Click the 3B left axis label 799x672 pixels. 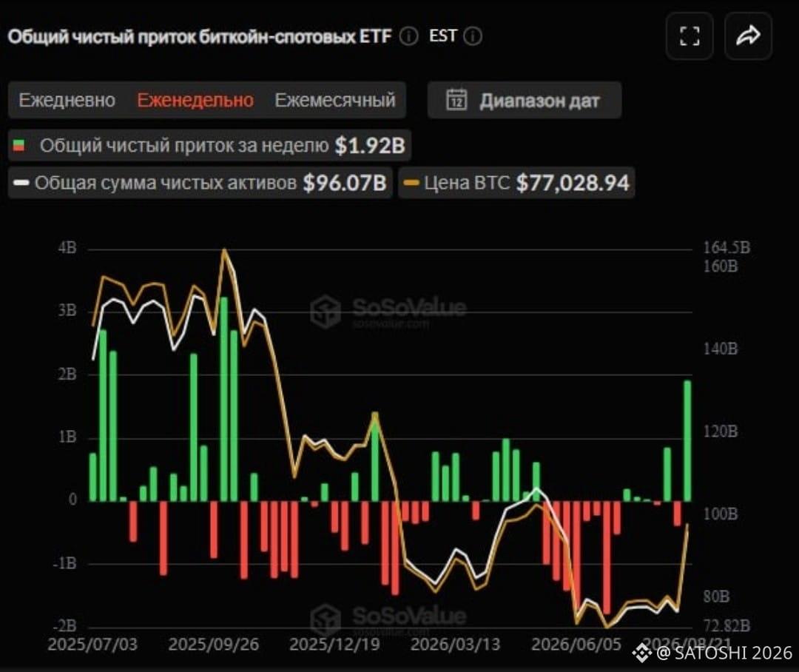(67, 311)
